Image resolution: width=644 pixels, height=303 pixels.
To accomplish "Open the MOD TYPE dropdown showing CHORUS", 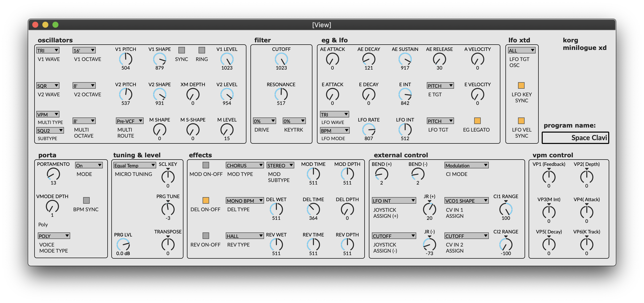I will click(x=245, y=165).
